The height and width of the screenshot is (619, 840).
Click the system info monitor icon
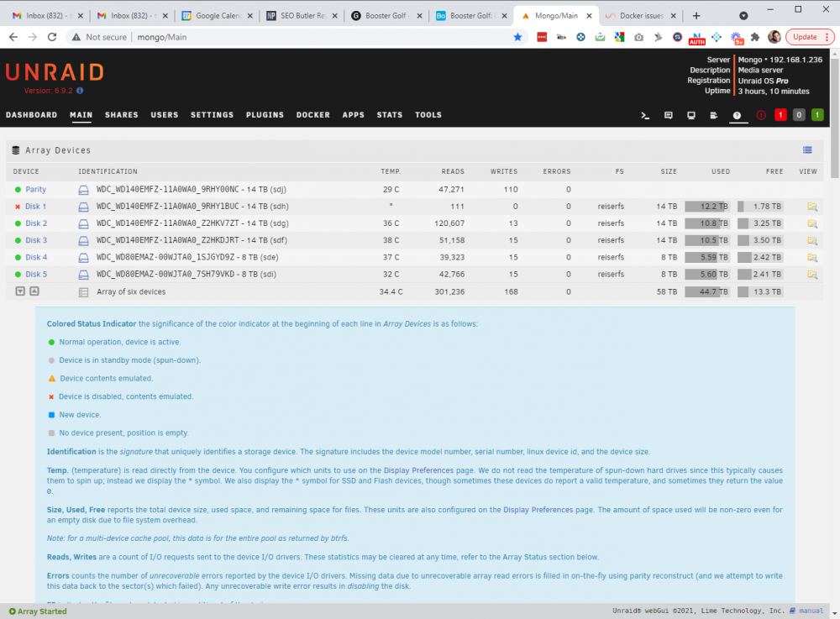click(x=691, y=115)
